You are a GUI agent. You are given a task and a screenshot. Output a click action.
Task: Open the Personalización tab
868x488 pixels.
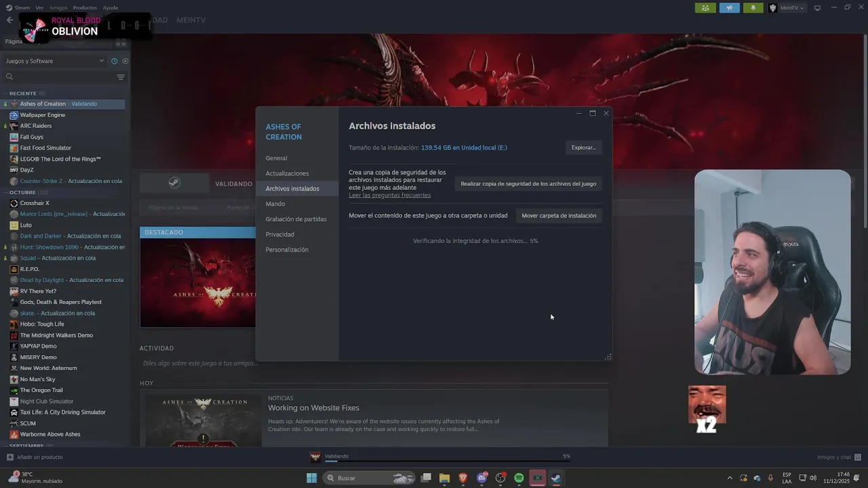pos(287,249)
